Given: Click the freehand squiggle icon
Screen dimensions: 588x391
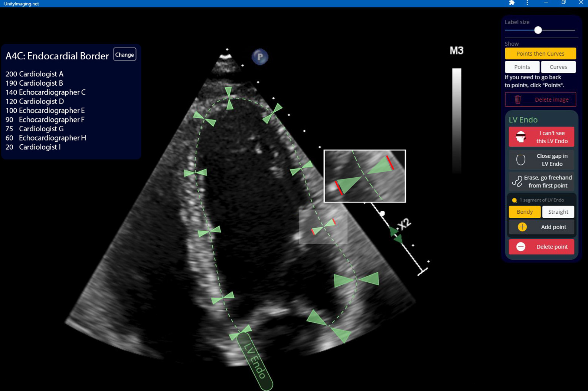Looking at the screenshot, I should (x=517, y=181).
